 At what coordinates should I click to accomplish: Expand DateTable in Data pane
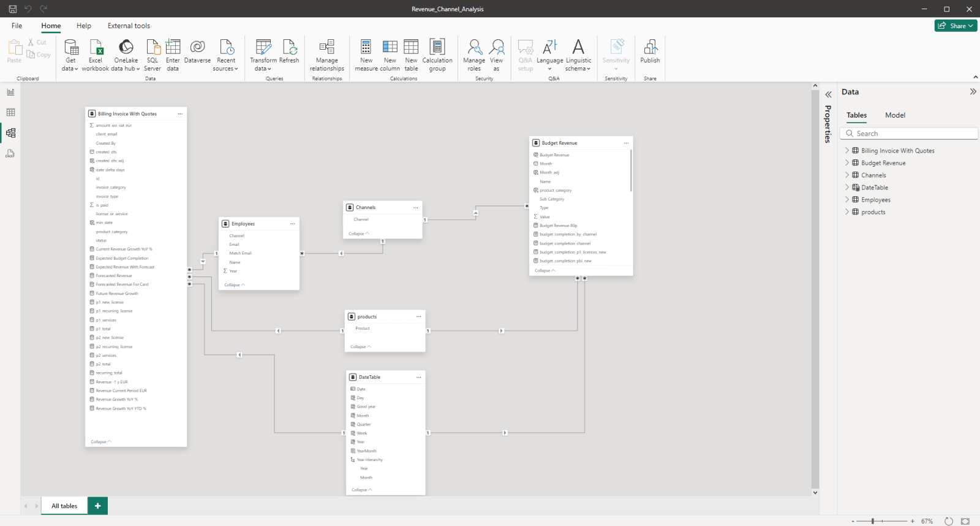pos(847,187)
